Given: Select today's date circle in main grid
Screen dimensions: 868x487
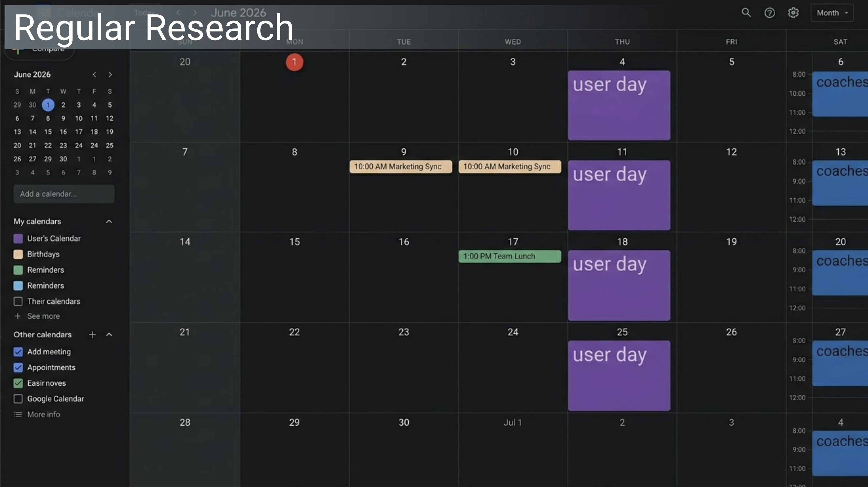Looking at the screenshot, I should point(294,62).
